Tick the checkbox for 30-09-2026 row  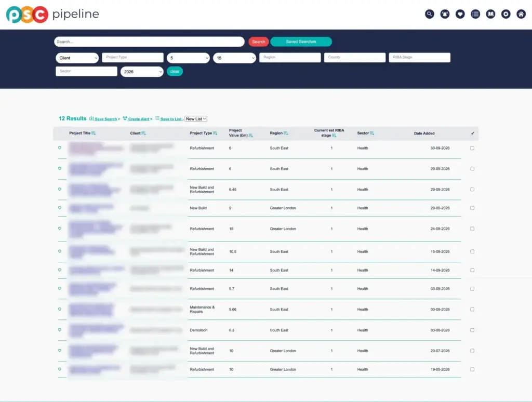pyautogui.click(x=472, y=148)
